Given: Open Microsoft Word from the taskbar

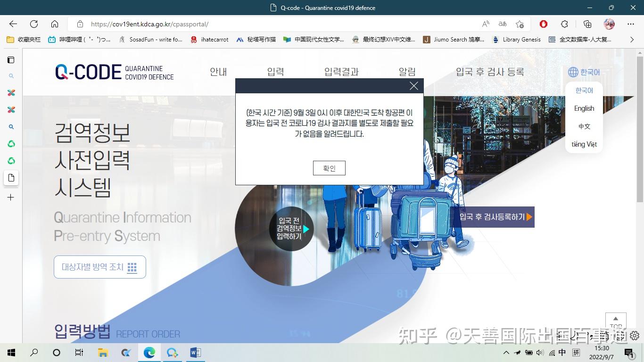Looking at the screenshot, I should point(195,353).
